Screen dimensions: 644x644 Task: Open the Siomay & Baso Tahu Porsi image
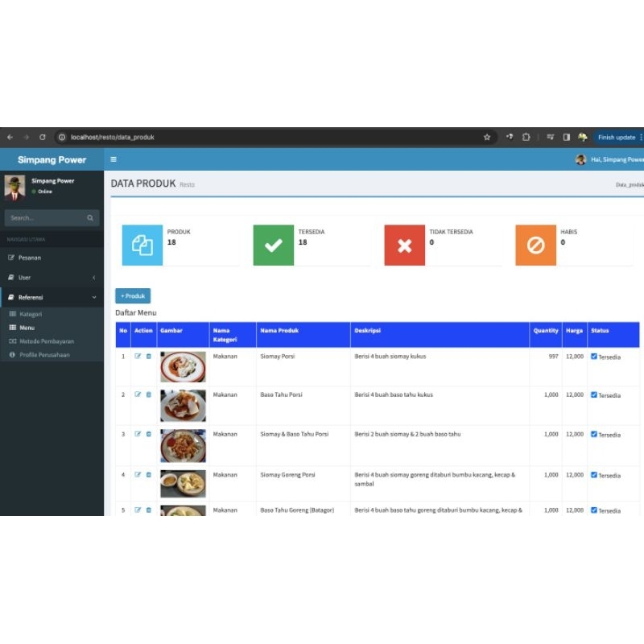tap(183, 446)
